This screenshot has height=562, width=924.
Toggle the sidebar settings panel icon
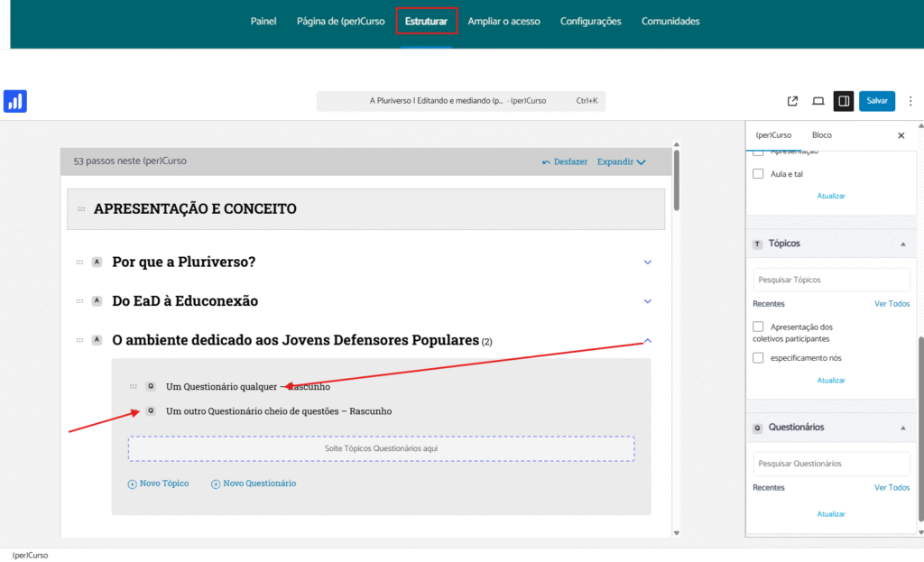click(x=843, y=101)
